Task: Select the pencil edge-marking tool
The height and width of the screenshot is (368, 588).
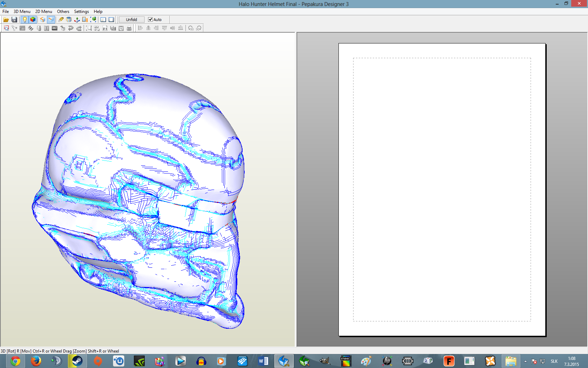Action: tap(61, 20)
